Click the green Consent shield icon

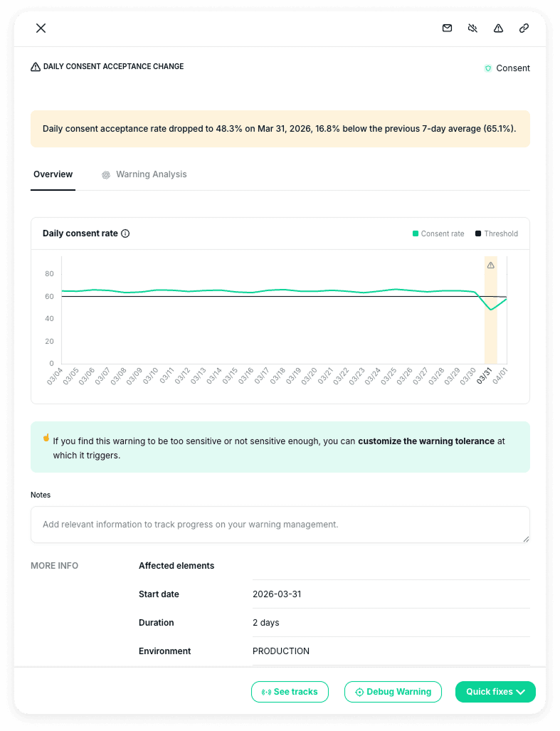[x=488, y=68]
